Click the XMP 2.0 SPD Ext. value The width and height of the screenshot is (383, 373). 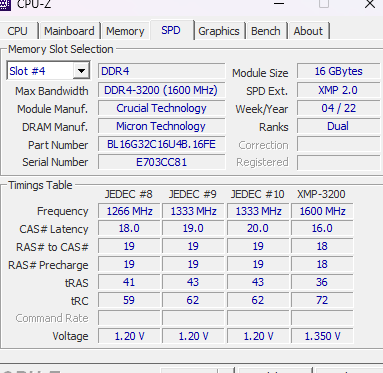point(338,90)
